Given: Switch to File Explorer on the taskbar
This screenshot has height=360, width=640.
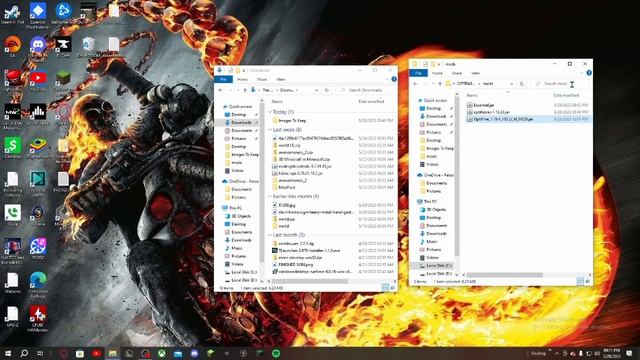Looking at the screenshot, I should pos(112,353).
